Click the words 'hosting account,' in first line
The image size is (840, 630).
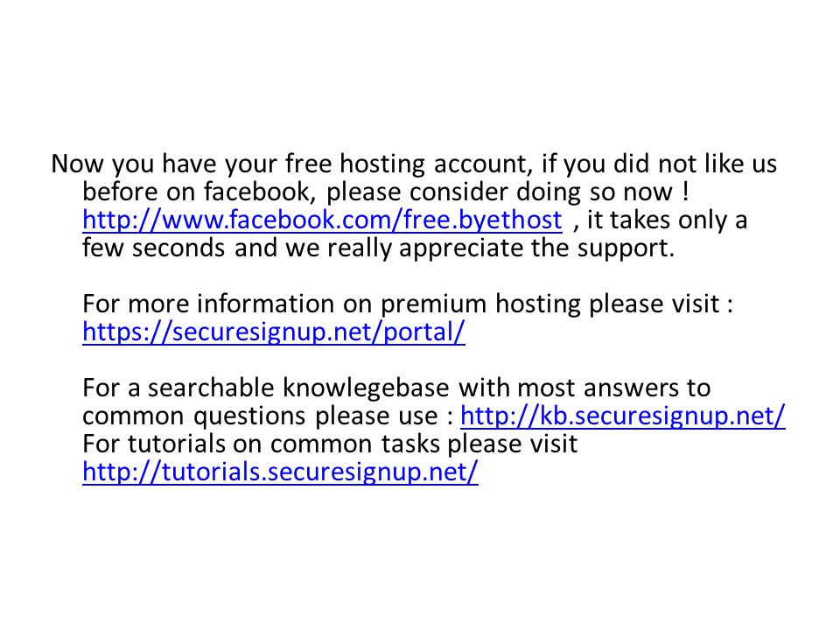pos(436,164)
